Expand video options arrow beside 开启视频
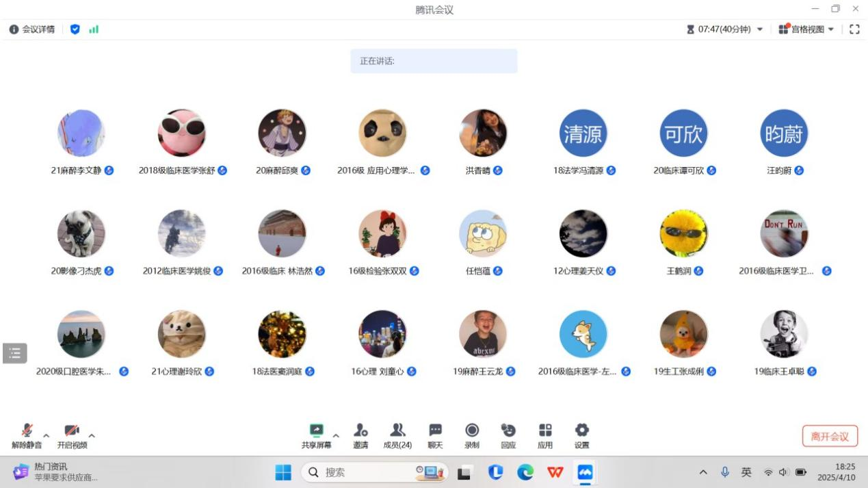Screen dimensions: 868x488 (92, 435)
